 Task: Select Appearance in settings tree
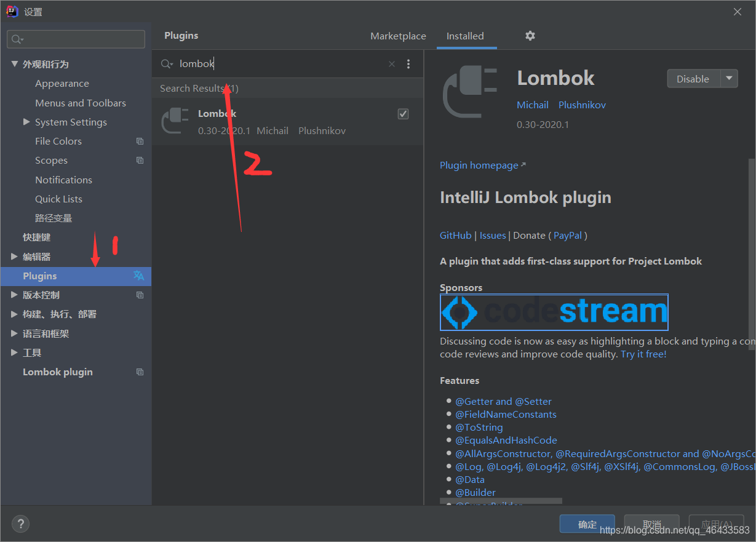click(62, 84)
